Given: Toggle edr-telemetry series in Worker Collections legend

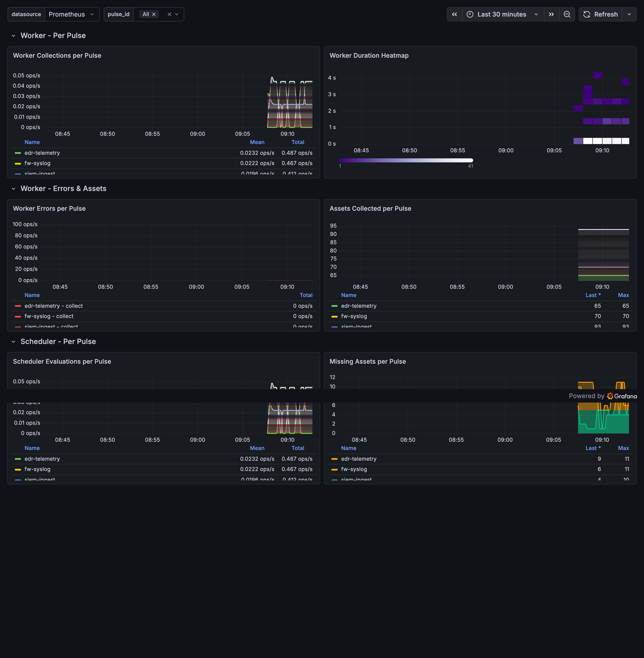Looking at the screenshot, I should [x=42, y=153].
